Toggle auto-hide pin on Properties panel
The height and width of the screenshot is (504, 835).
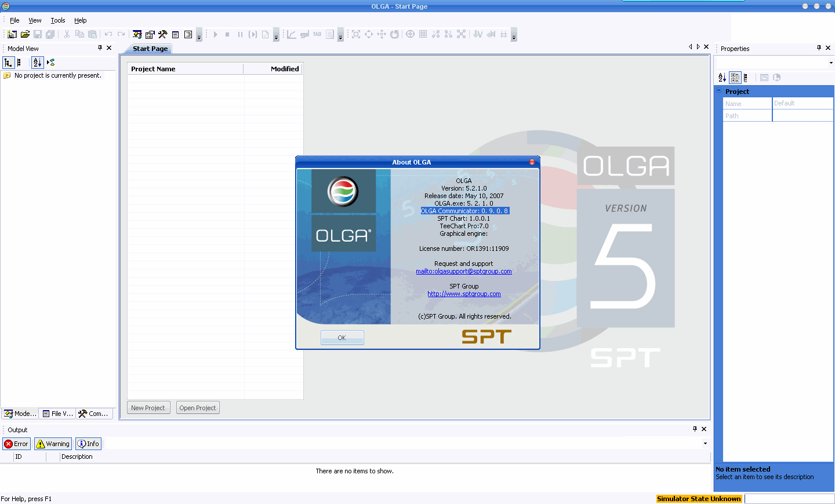pyautogui.click(x=819, y=48)
